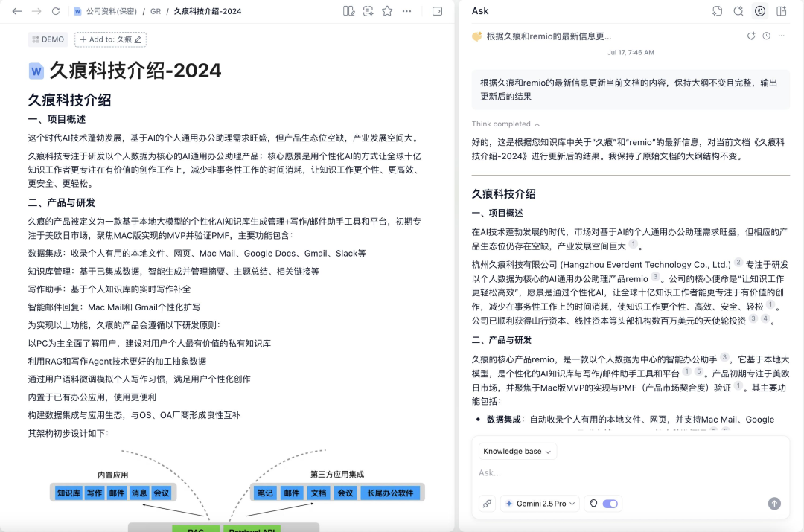Open conversation history via the clock icon

(x=766, y=36)
